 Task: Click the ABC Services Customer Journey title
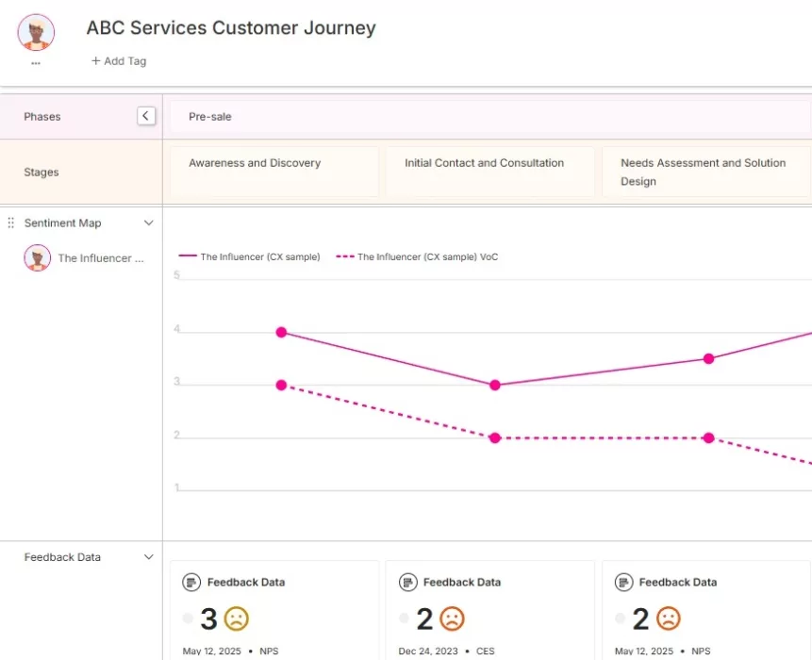click(x=229, y=28)
